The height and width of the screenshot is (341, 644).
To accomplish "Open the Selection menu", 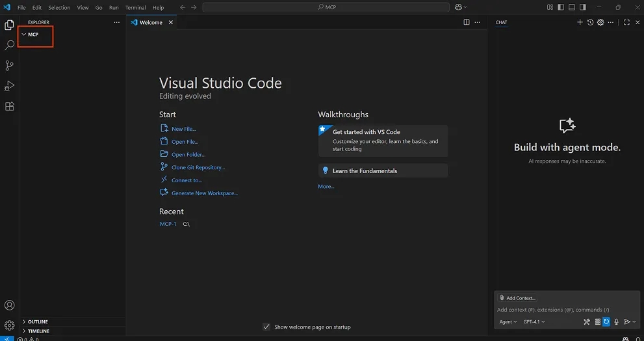I will [59, 7].
